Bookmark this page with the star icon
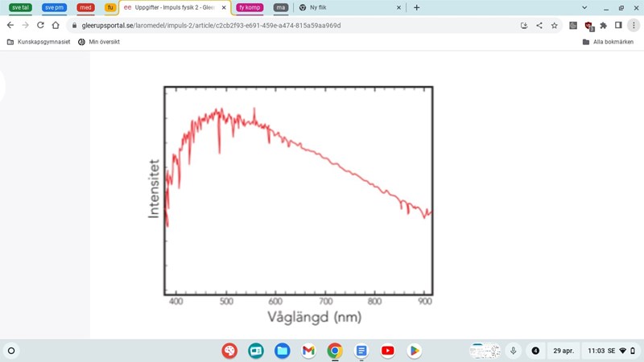Screen dimensions: 644x362 tap(555, 25)
